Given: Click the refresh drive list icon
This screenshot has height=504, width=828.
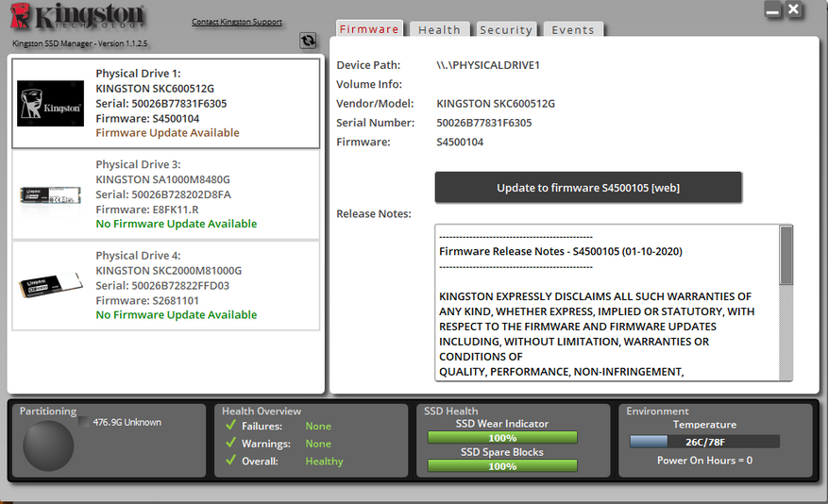Looking at the screenshot, I should tap(308, 40).
